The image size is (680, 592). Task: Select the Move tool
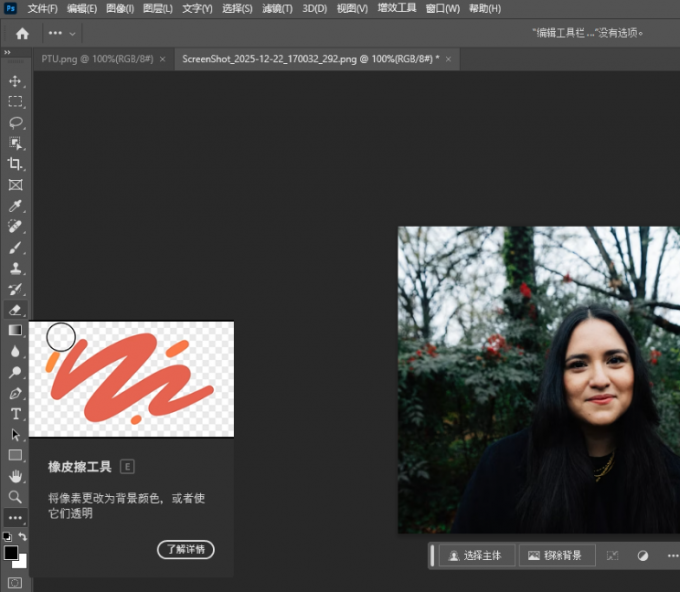point(15,81)
